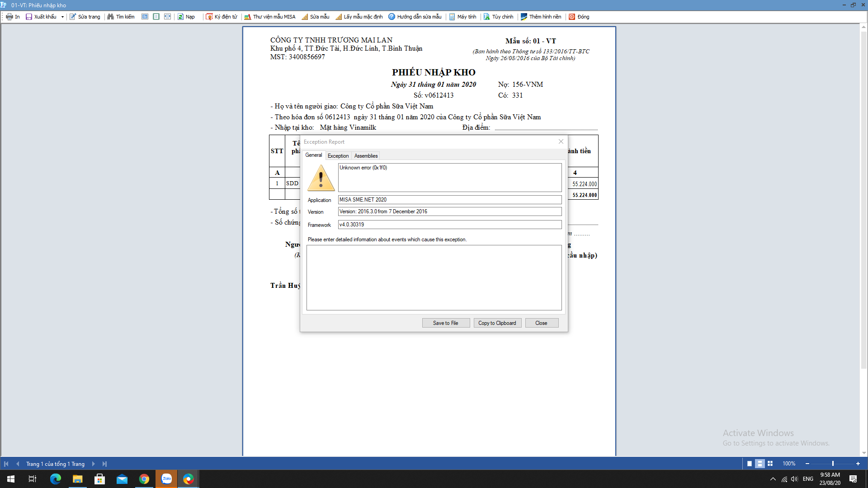The width and height of the screenshot is (868, 488).
Task: Open Thư viện mẫu MISA template library
Action: point(270,17)
